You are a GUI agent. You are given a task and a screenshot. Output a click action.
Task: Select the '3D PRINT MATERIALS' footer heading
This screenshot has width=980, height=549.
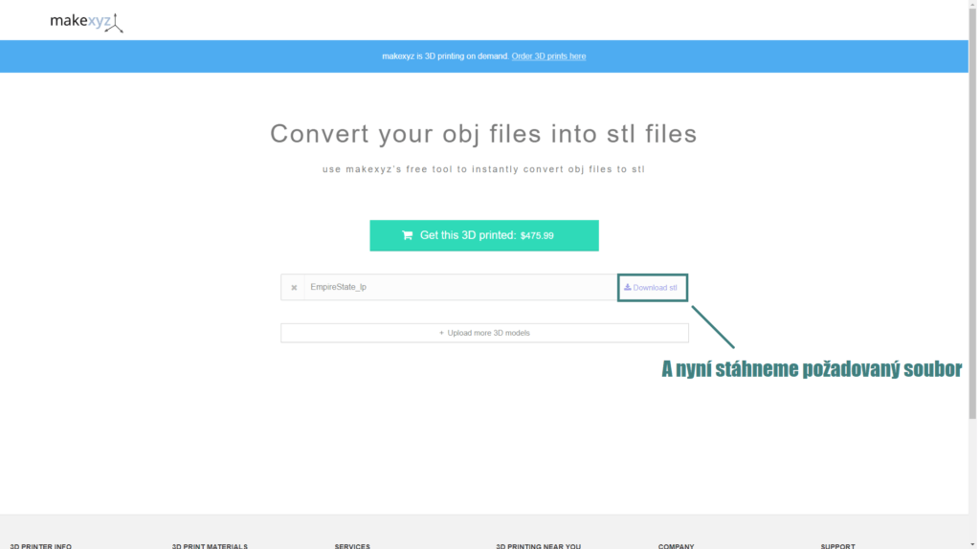pos(210,545)
